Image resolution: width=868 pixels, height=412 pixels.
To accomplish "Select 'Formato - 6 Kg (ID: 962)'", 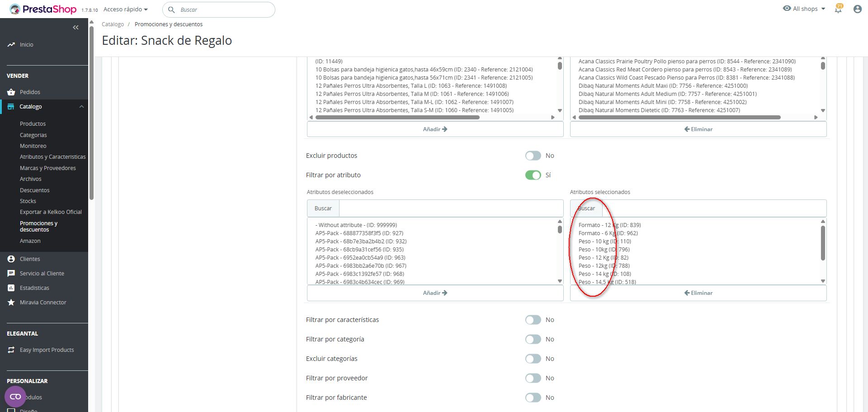I will point(608,233).
